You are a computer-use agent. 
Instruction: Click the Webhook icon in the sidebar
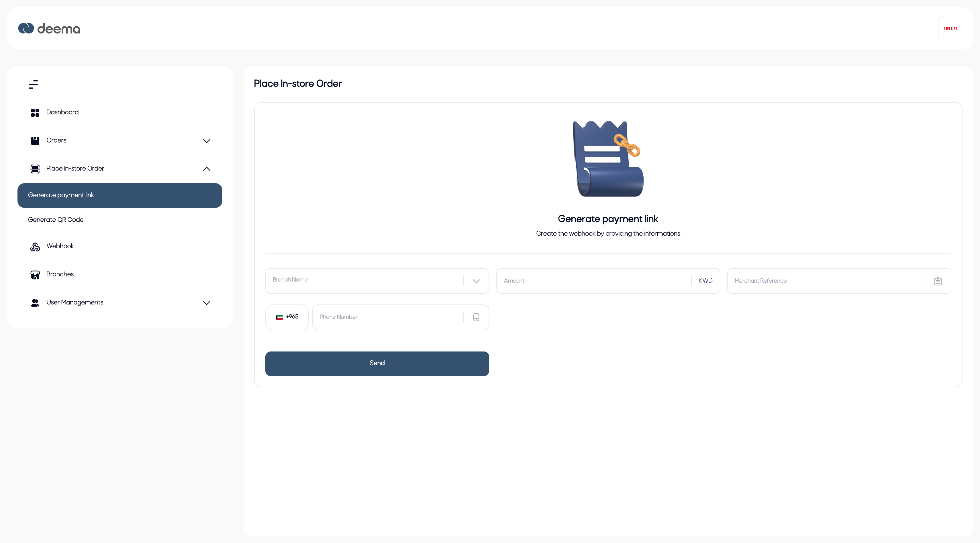[x=35, y=247]
